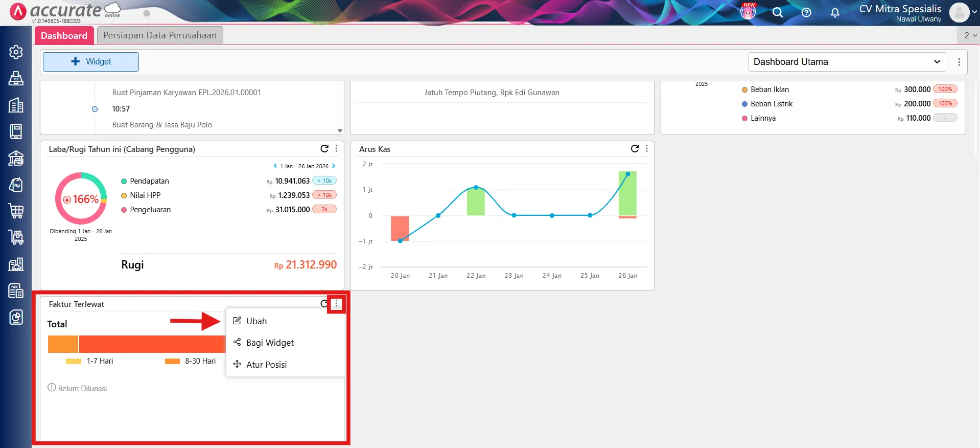Click the Beban Listrik 100% badge
Screen dimensions: 980x448
point(945,103)
